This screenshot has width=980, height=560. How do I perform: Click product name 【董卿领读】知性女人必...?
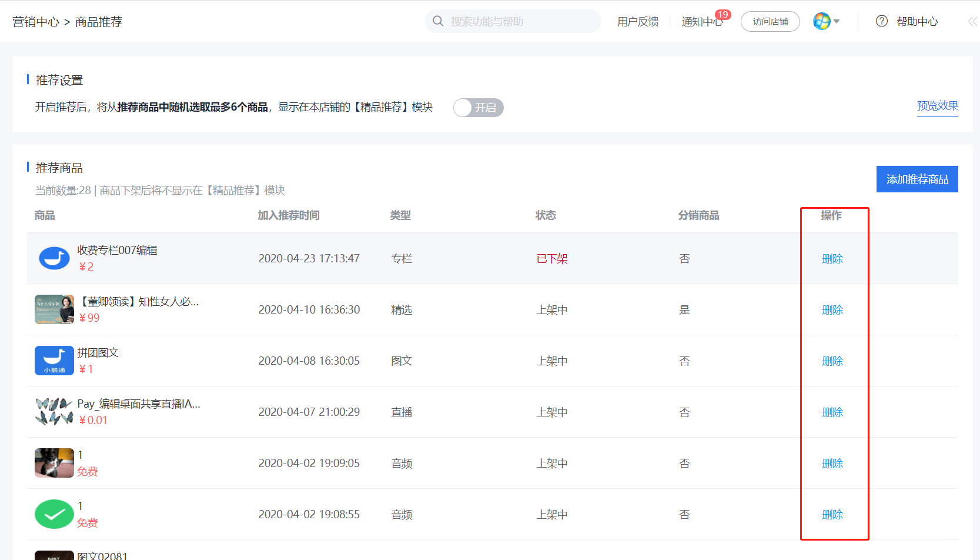(139, 301)
